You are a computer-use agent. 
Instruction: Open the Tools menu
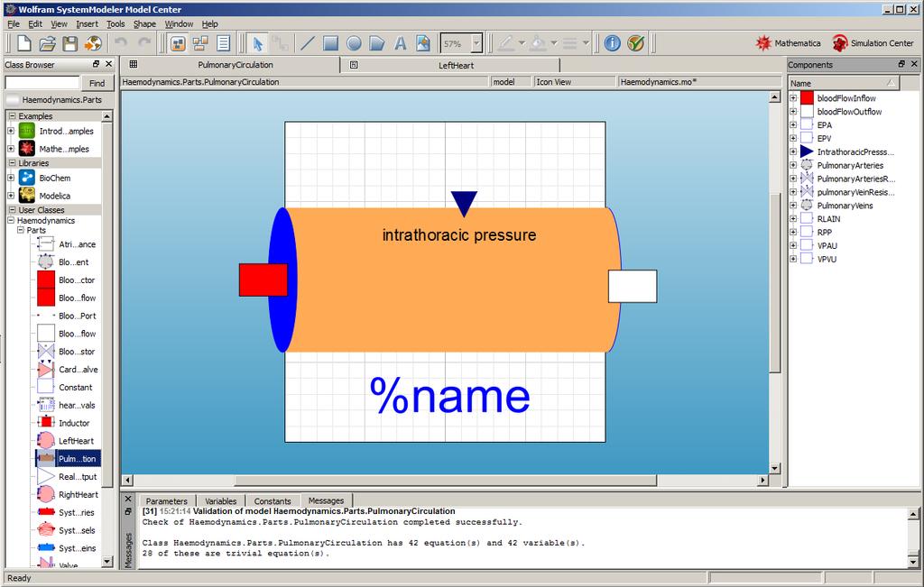(115, 24)
